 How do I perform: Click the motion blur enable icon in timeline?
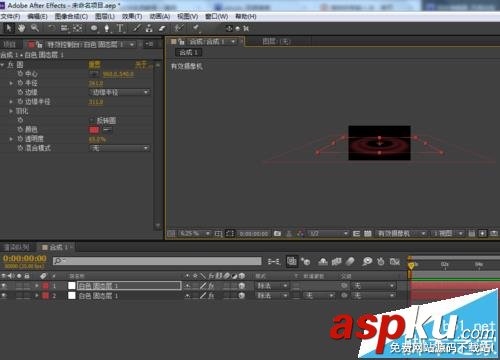click(x=350, y=262)
